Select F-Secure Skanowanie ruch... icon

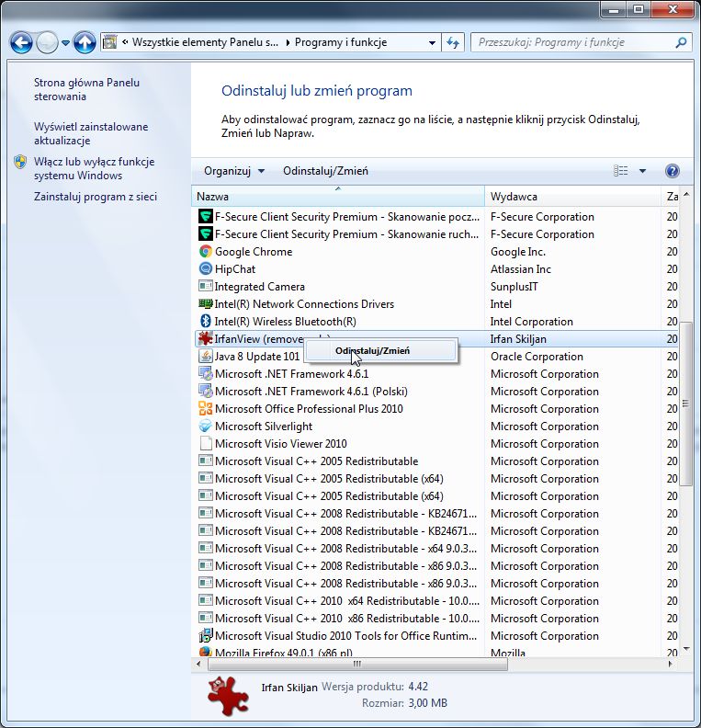(206, 234)
